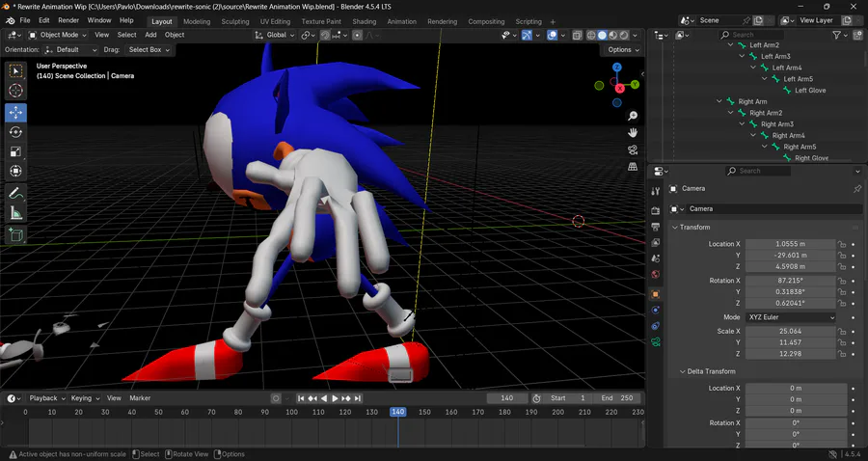Open the Render properties tab

[x=656, y=211]
